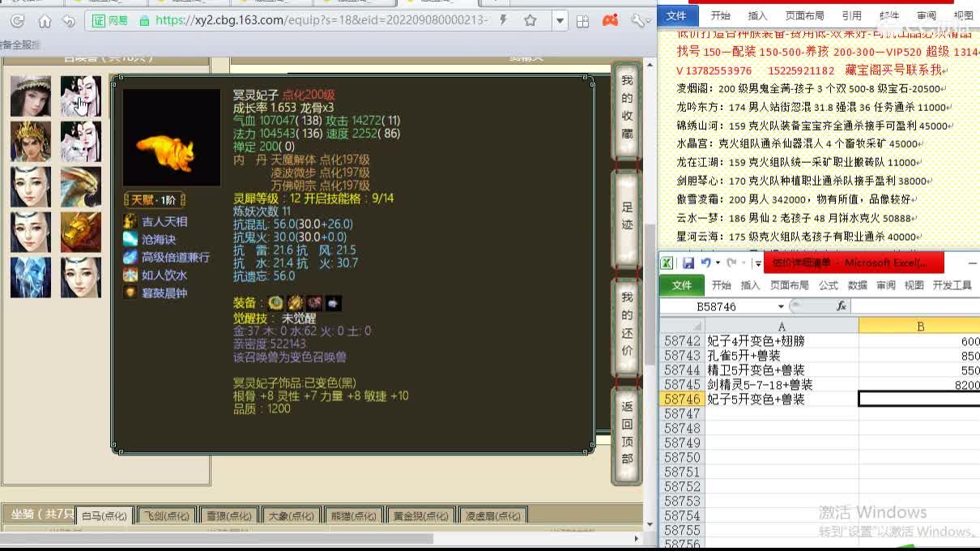Click the URL address field
Screen dimensions: 980x551
pyautogui.click(x=321, y=20)
